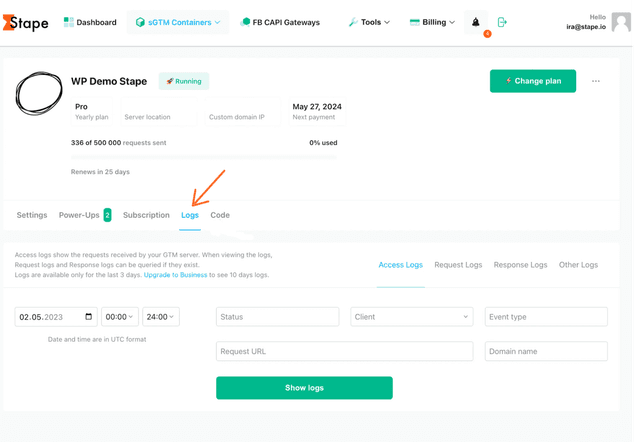This screenshot has width=640, height=442.
Task: Click the Tools wrench icon
Action: coord(353,22)
